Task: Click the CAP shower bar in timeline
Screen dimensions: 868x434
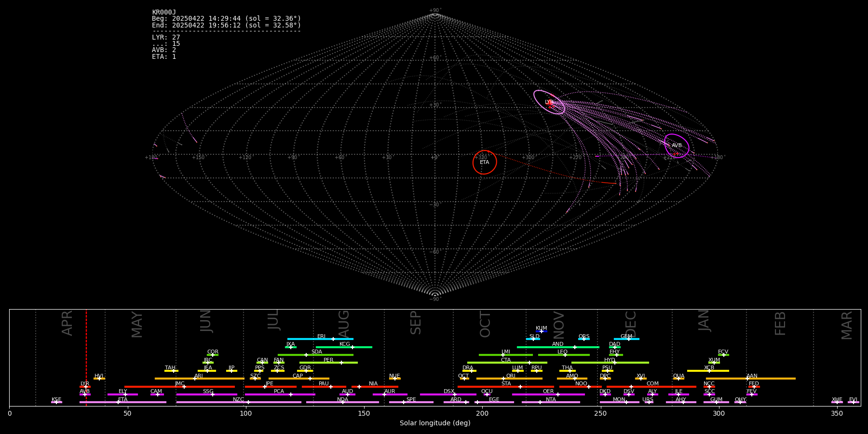Action: [x=299, y=379]
